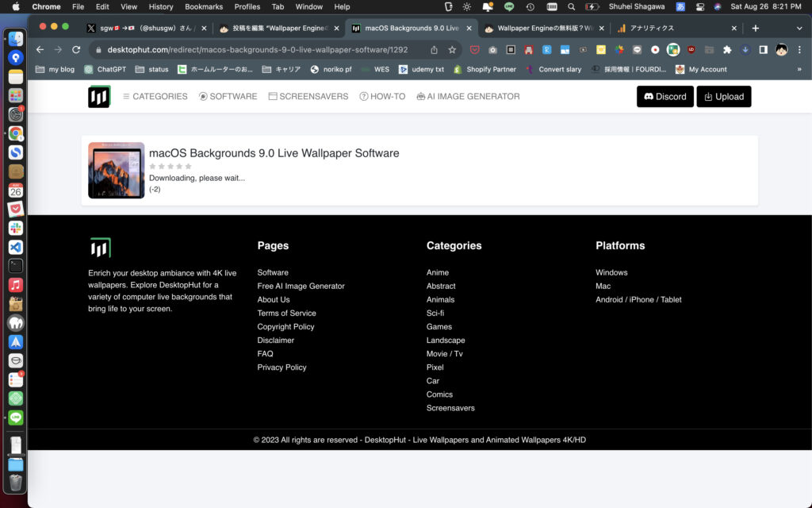The image size is (812, 508).
Task: Open the Shopify Partner bookmark
Action: coord(485,69)
